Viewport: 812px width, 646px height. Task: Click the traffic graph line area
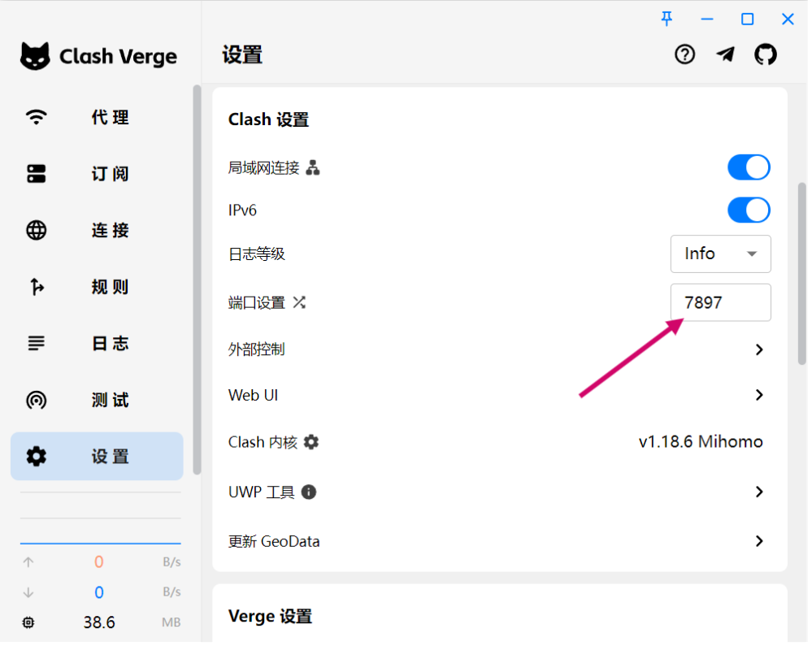point(101,531)
